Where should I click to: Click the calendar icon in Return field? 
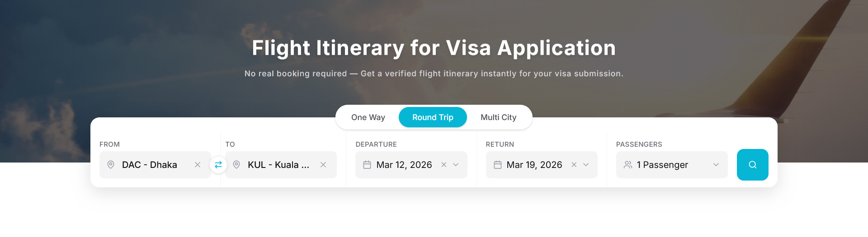[497, 165]
